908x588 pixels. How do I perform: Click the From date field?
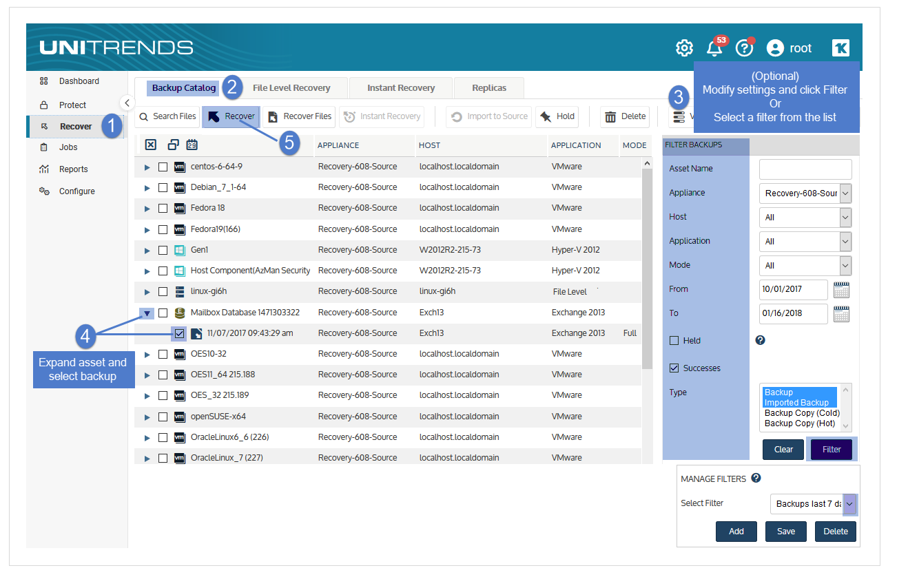point(794,290)
